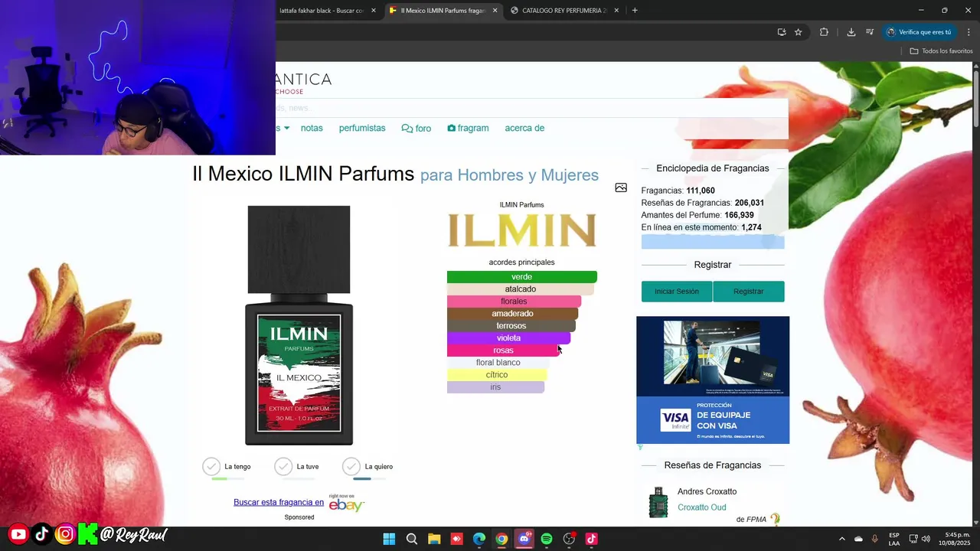Click the eBay logo
This screenshot has height=551, width=980.
[x=346, y=504]
